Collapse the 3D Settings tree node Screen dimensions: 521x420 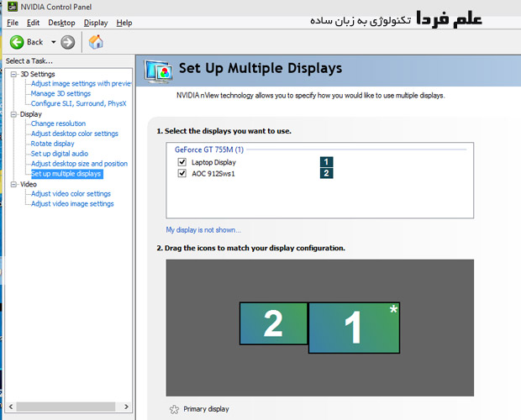[13, 75]
